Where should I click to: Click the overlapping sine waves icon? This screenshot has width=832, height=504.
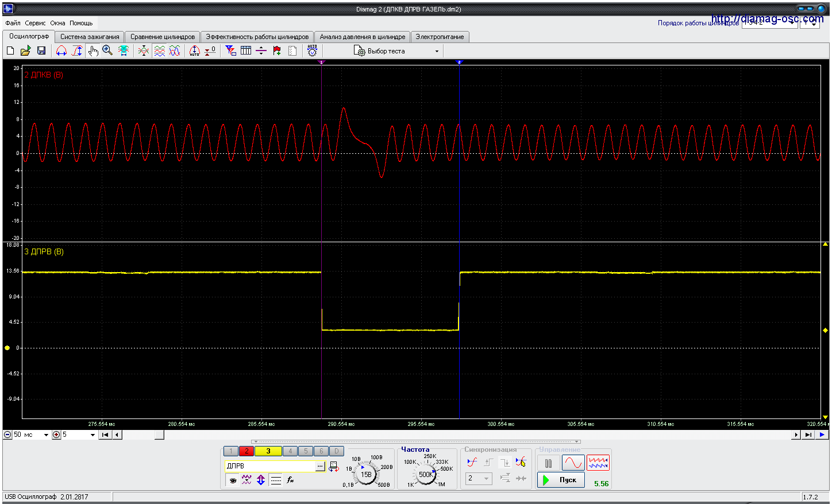pos(175,51)
